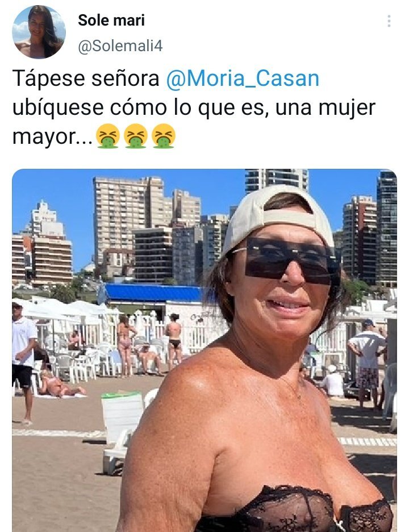
Task: Open the @Moria_Casan mention link
Action: coord(243,78)
